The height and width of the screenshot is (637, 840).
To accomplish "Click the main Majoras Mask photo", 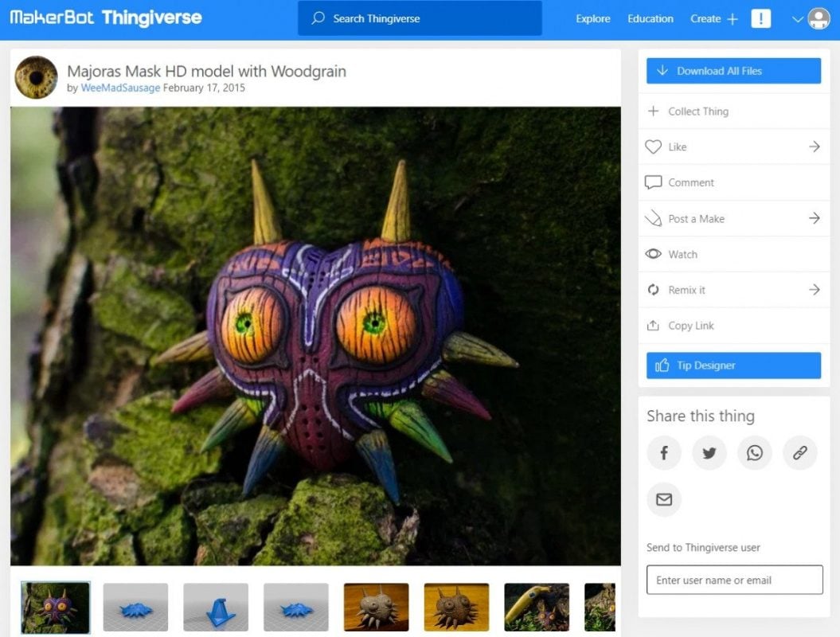I will pos(315,336).
